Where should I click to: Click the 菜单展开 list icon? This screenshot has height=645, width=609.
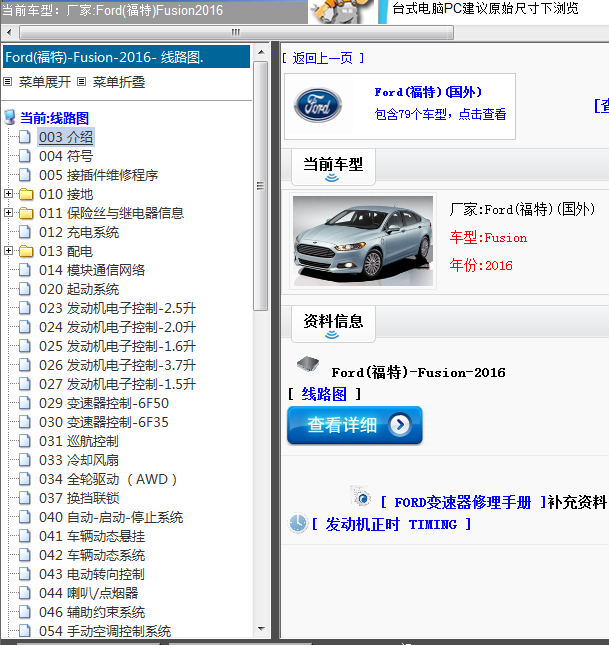7,81
